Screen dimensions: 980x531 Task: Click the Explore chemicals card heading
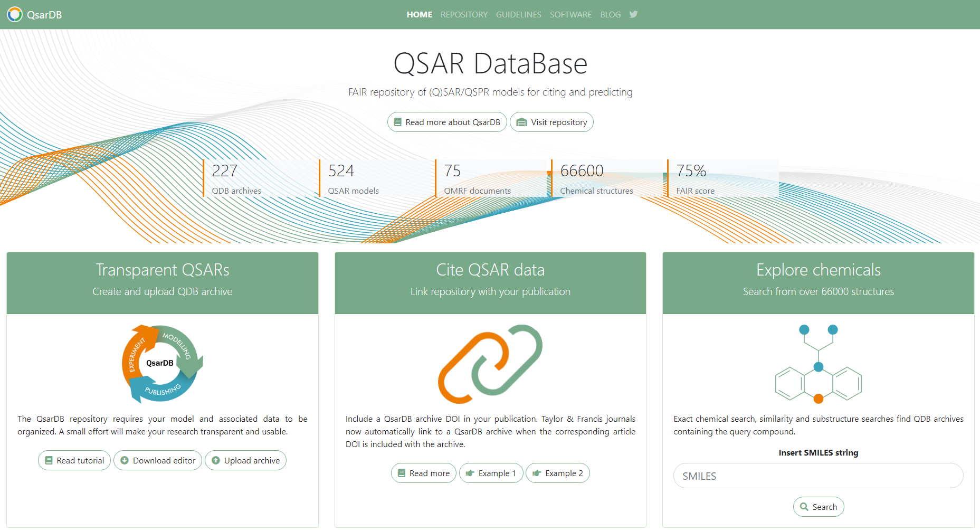coord(819,270)
